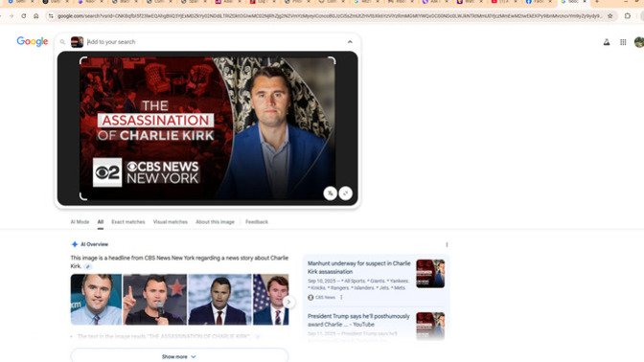Click the translate icon on the image
Viewport: 644px width, 362px height.
[331, 193]
